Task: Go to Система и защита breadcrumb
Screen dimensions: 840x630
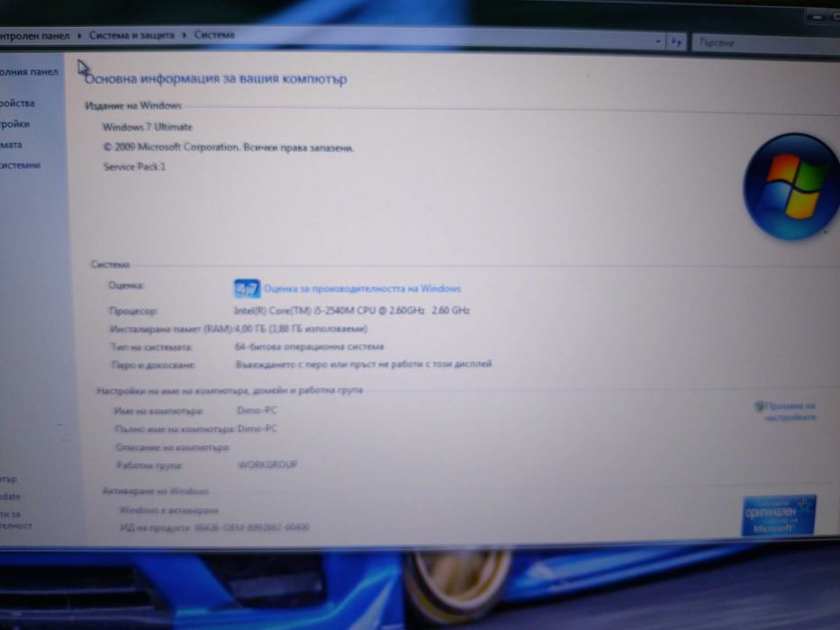Action: (x=131, y=35)
